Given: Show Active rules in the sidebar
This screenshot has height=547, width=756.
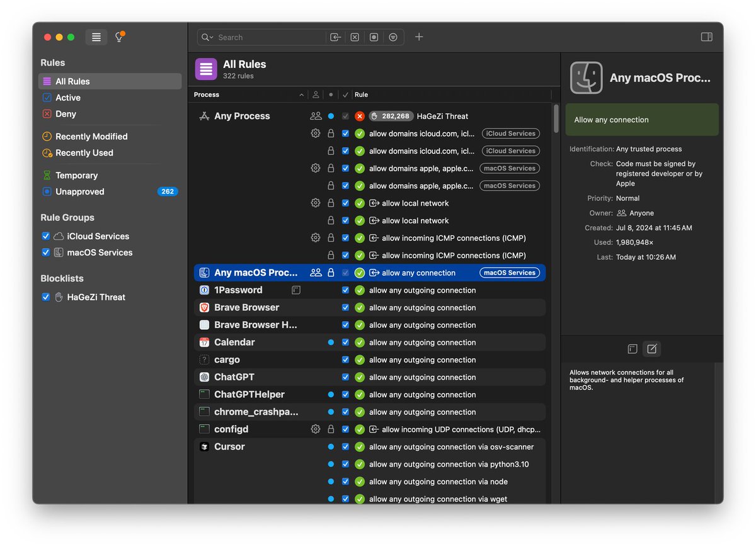Looking at the screenshot, I should click(110, 98).
